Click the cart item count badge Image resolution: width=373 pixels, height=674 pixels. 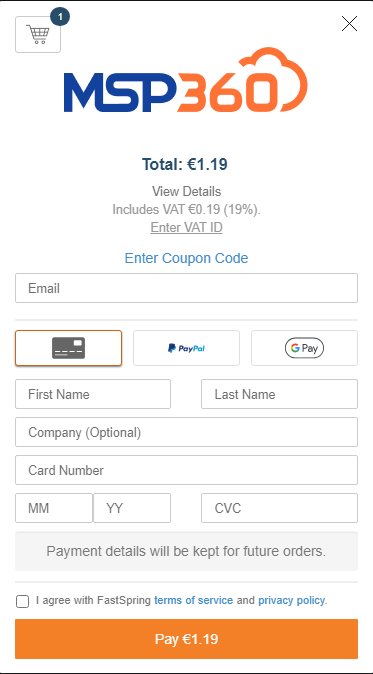pos(60,17)
